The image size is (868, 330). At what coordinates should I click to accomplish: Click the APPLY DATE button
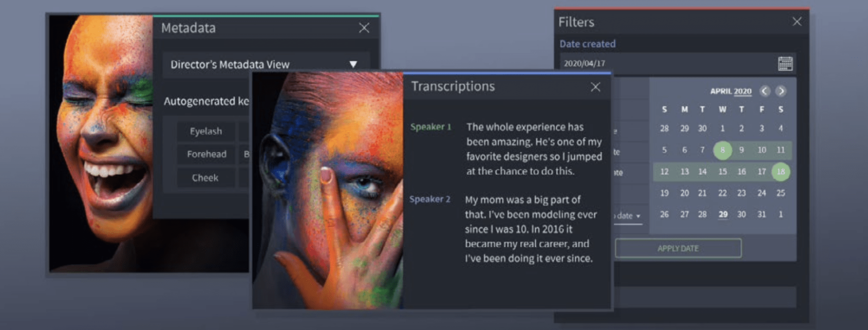[678, 248]
